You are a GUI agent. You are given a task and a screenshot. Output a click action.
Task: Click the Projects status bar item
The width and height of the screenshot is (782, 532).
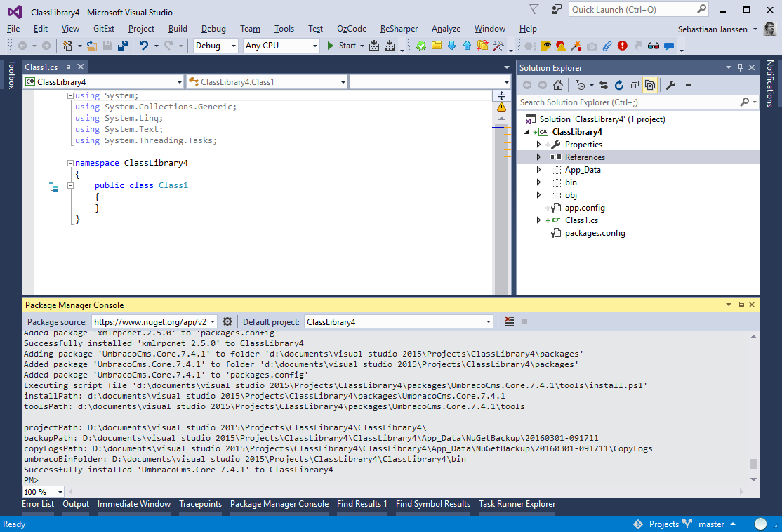[664, 524]
